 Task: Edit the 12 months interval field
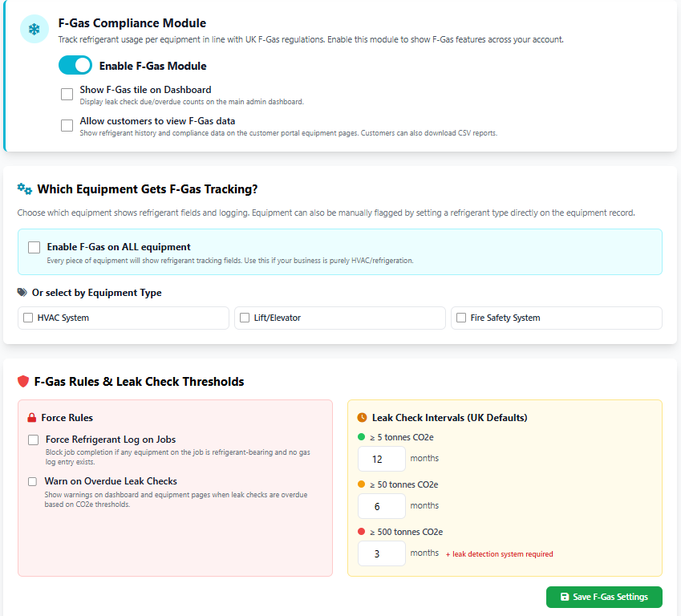point(381,459)
